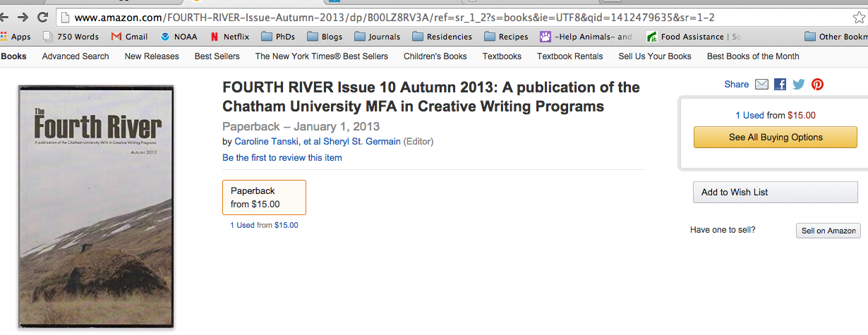This screenshot has width=868, height=335.
Task: Click the browser reload icon
Action: point(42,17)
